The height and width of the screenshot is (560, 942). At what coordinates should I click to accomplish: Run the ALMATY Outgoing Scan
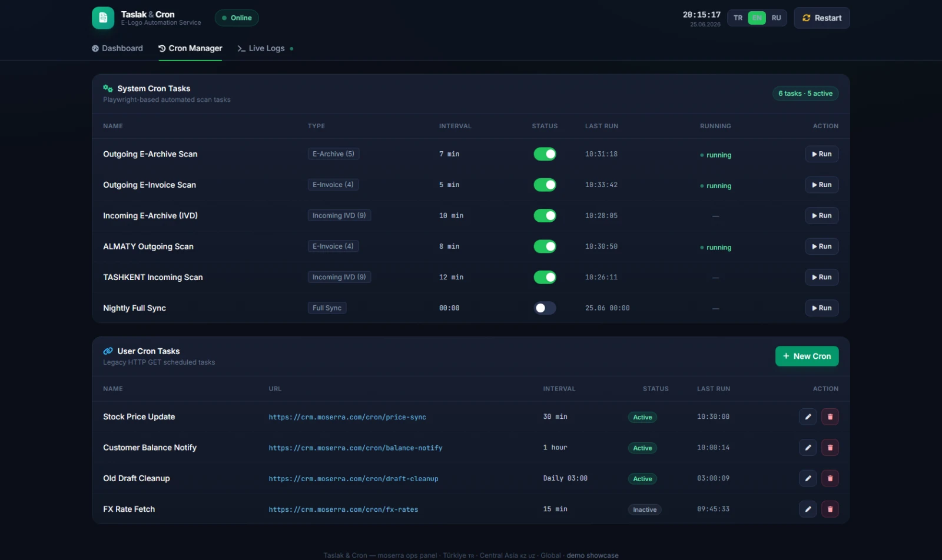(821, 246)
